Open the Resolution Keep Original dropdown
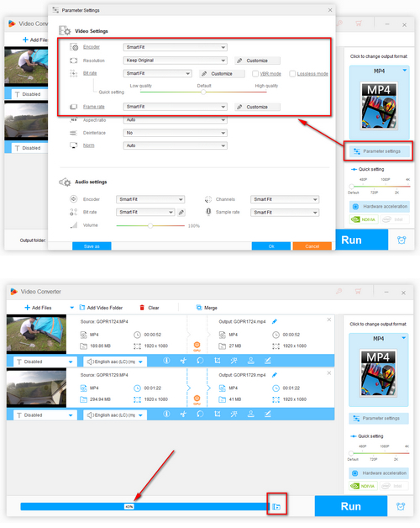The width and height of the screenshot is (420, 528). coord(175,61)
